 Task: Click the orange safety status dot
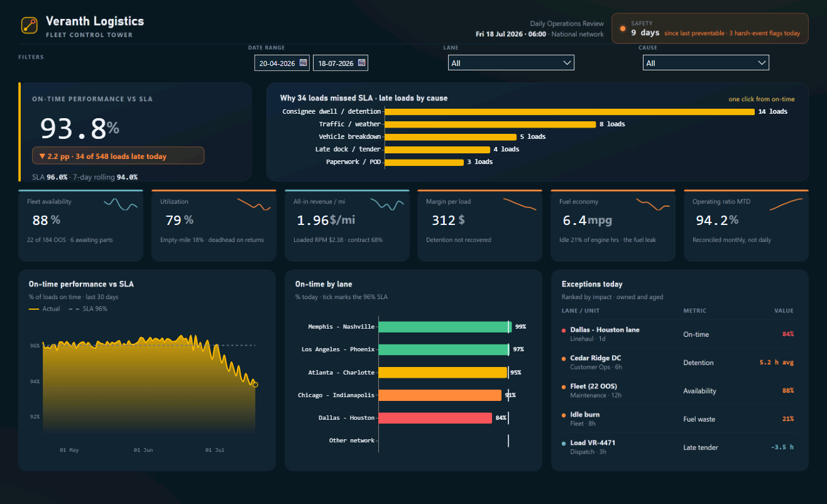click(x=622, y=28)
